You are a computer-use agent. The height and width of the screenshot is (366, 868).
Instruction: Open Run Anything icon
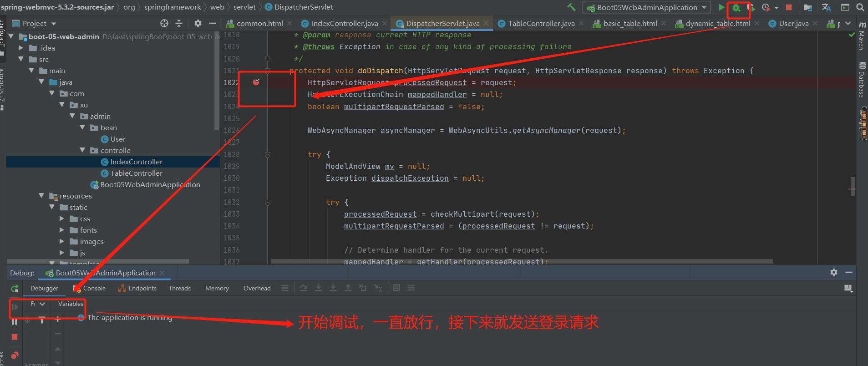coord(845,7)
